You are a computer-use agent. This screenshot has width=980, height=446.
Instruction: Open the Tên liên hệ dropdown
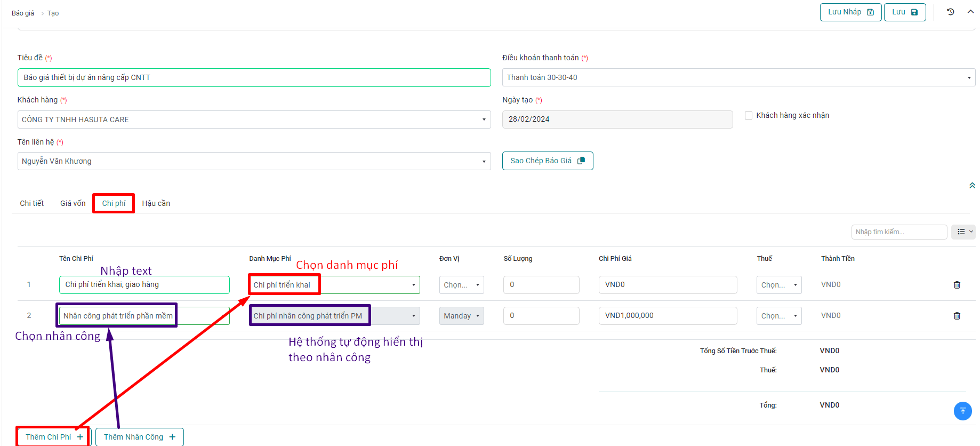(254, 161)
